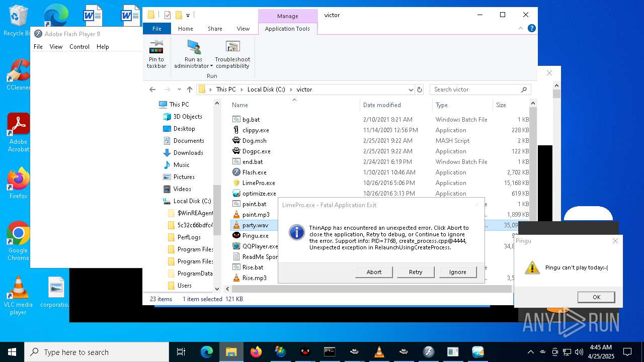Select clippy.exe file icon
This screenshot has height=362, width=644.
(x=236, y=130)
